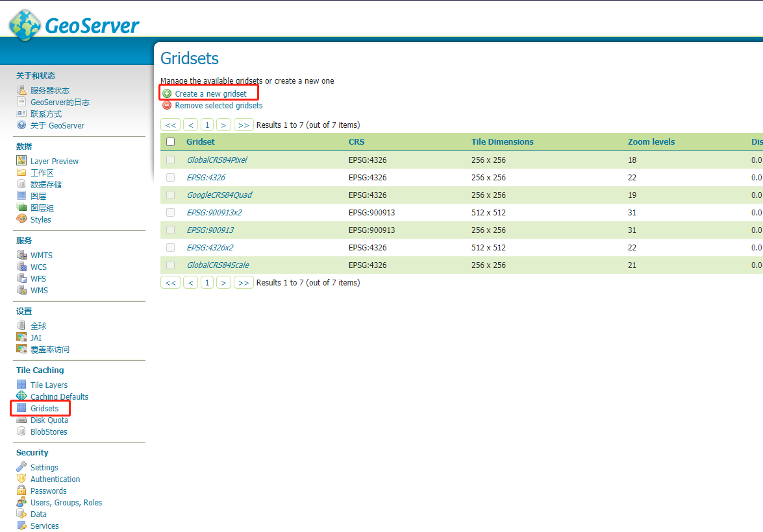Sort table by CRS column header
Screen dimensions: 763x532
point(356,141)
